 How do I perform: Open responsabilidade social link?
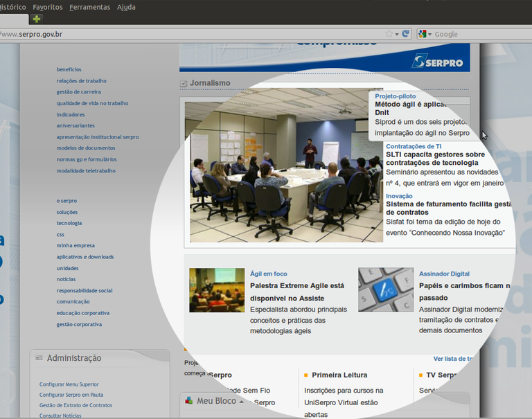click(x=85, y=290)
